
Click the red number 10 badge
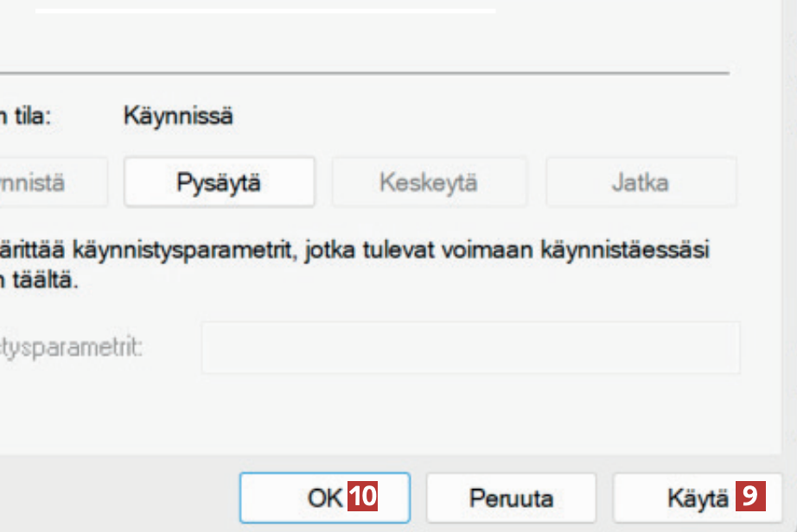pyautogui.click(x=363, y=497)
